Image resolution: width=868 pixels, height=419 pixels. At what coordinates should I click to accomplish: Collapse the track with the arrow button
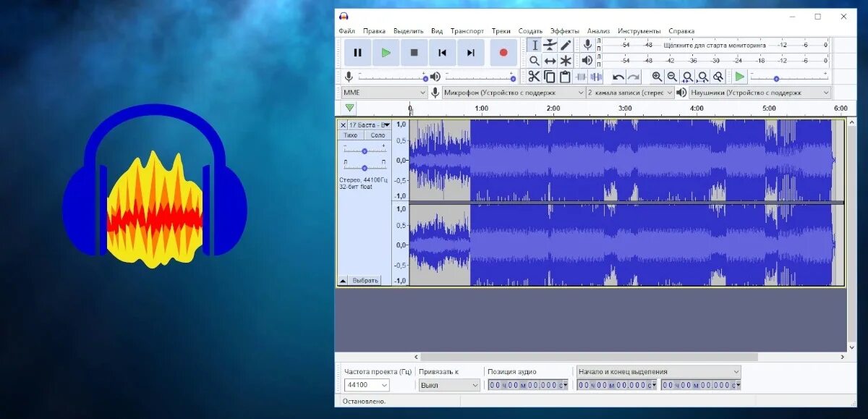(343, 281)
